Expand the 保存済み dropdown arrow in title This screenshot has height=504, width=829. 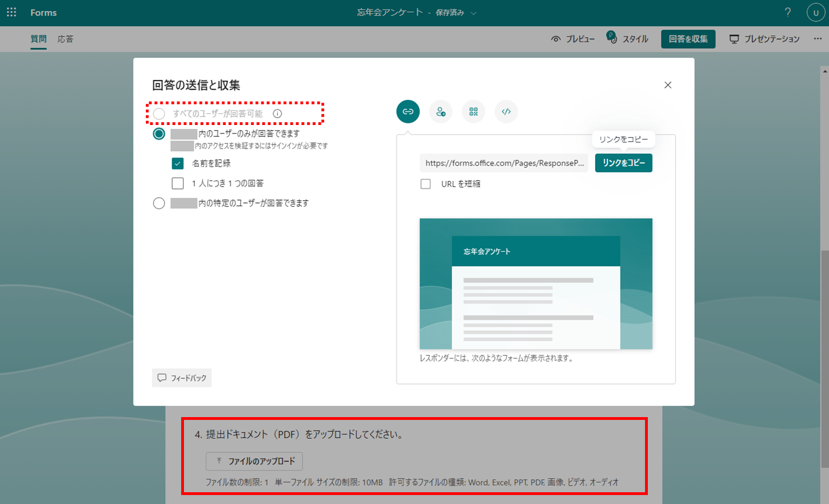473,13
